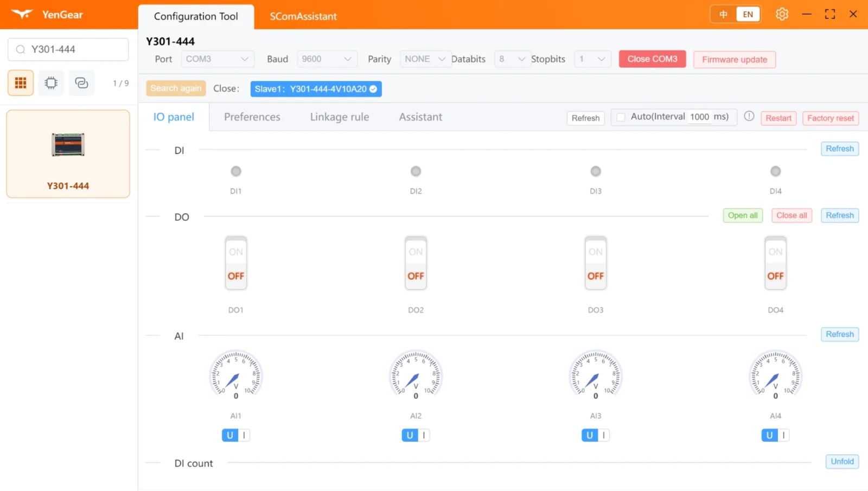Select the chip module icon in sidebar

pos(51,83)
